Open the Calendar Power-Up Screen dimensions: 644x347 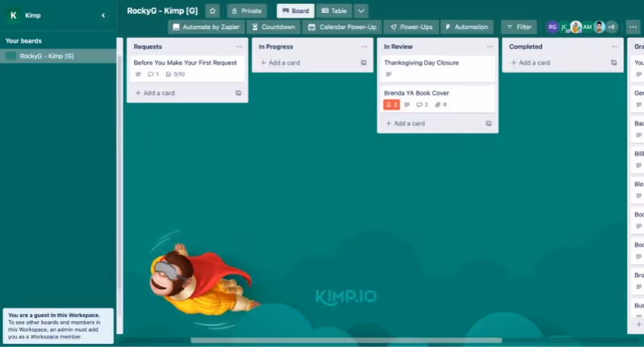click(342, 27)
